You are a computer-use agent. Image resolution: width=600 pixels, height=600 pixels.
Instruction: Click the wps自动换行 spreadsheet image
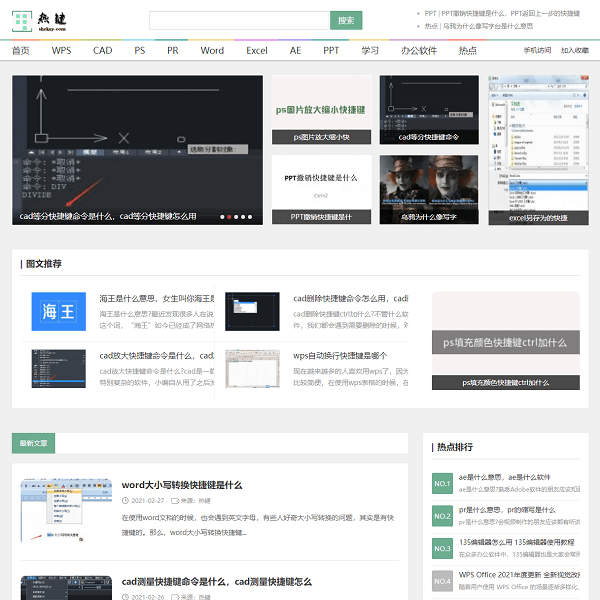(x=252, y=368)
